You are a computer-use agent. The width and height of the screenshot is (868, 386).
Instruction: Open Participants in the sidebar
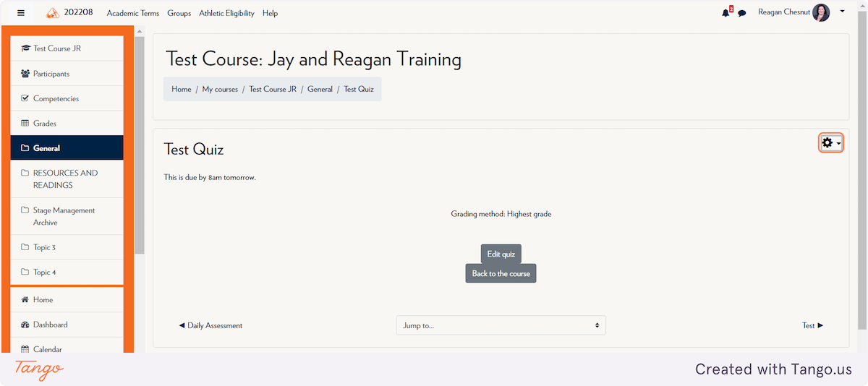click(x=67, y=74)
